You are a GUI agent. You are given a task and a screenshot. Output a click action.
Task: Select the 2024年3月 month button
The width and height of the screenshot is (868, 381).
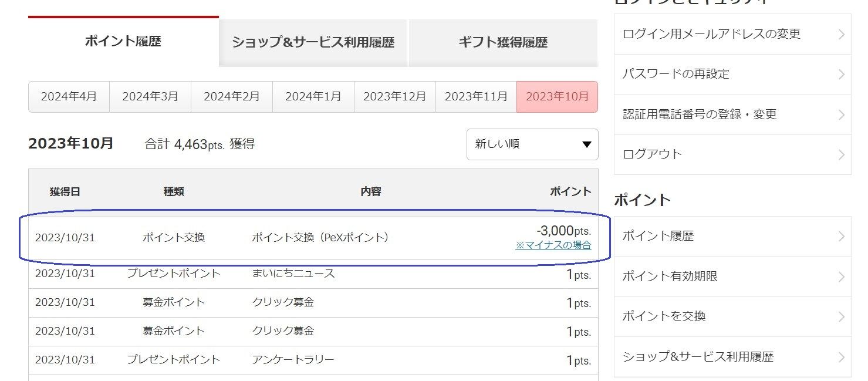click(150, 97)
